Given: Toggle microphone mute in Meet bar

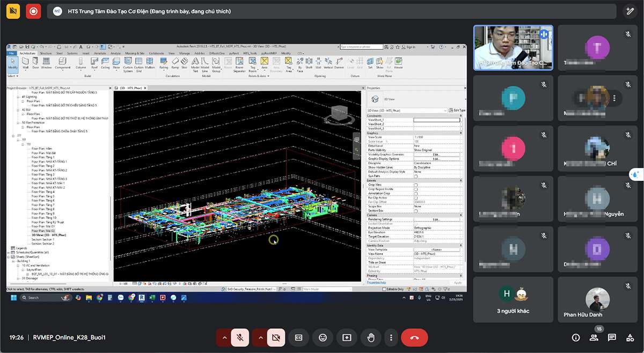Looking at the screenshot, I should tap(240, 337).
